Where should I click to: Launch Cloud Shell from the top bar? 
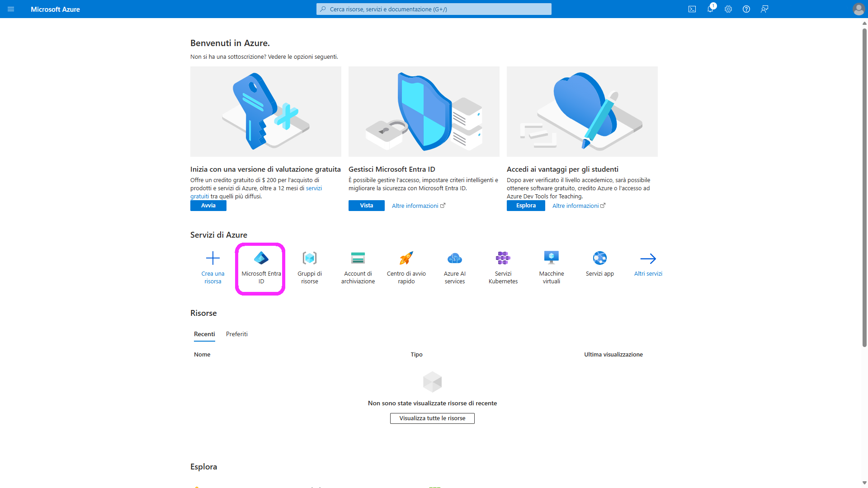click(x=692, y=9)
